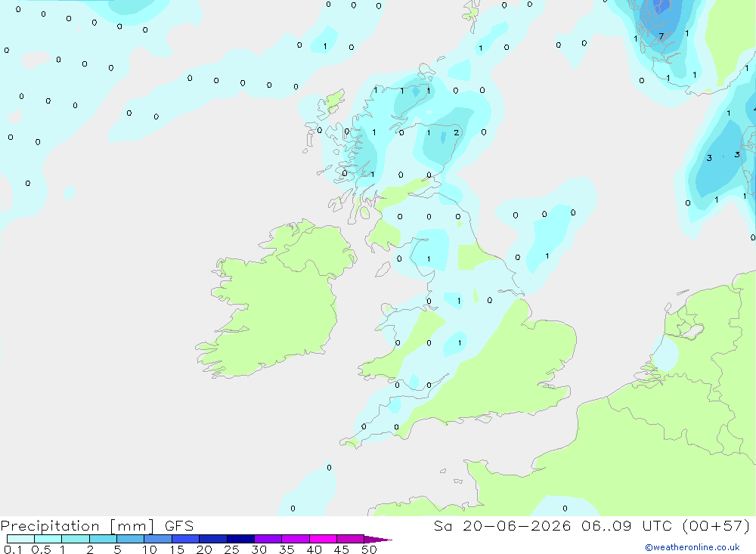Click the "7" value over Norway

click(661, 36)
